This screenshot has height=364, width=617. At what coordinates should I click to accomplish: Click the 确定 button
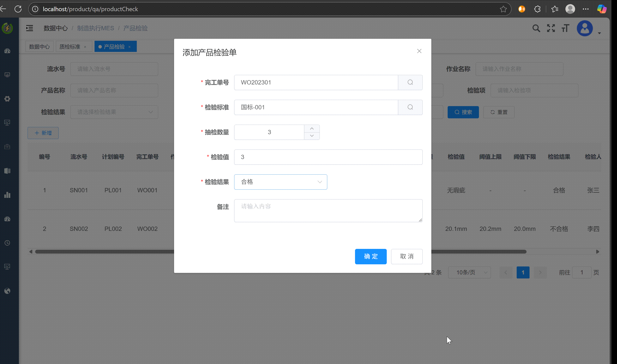click(x=370, y=257)
